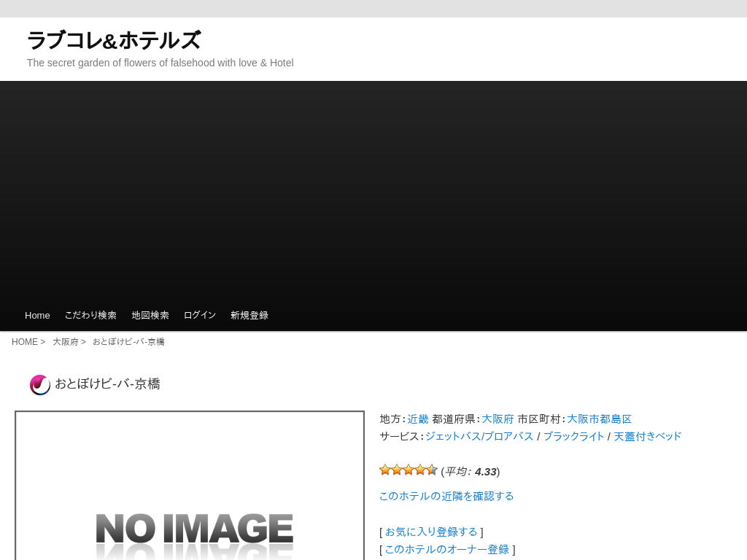Select 新規登録 in navigation bar
The width and height of the screenshot is (747, 560).
click(249, 315)
